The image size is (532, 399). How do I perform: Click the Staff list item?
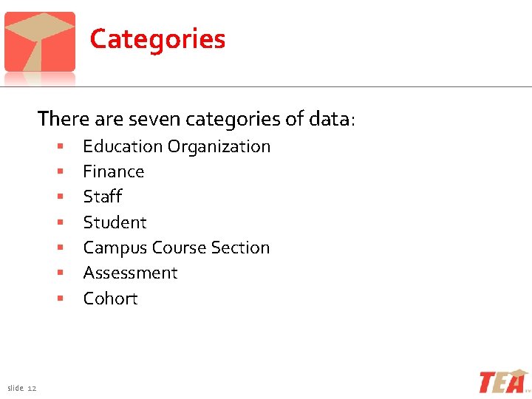pyautogui.click(x=103, y=197)
